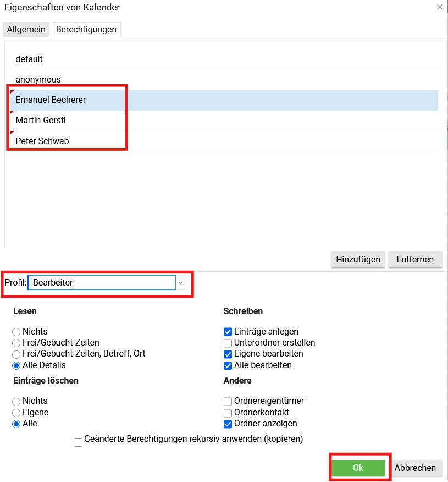Click the Hinzufügen button
This screenshot has height=482, width=448.
coord(358,260)
